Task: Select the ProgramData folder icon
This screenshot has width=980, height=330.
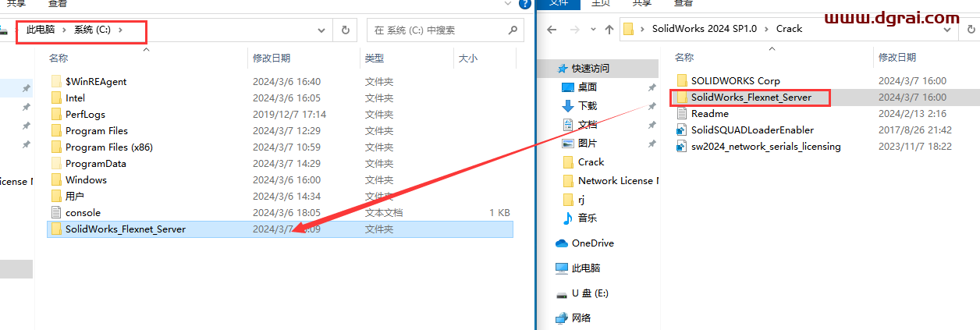Action: coord(55,163)
